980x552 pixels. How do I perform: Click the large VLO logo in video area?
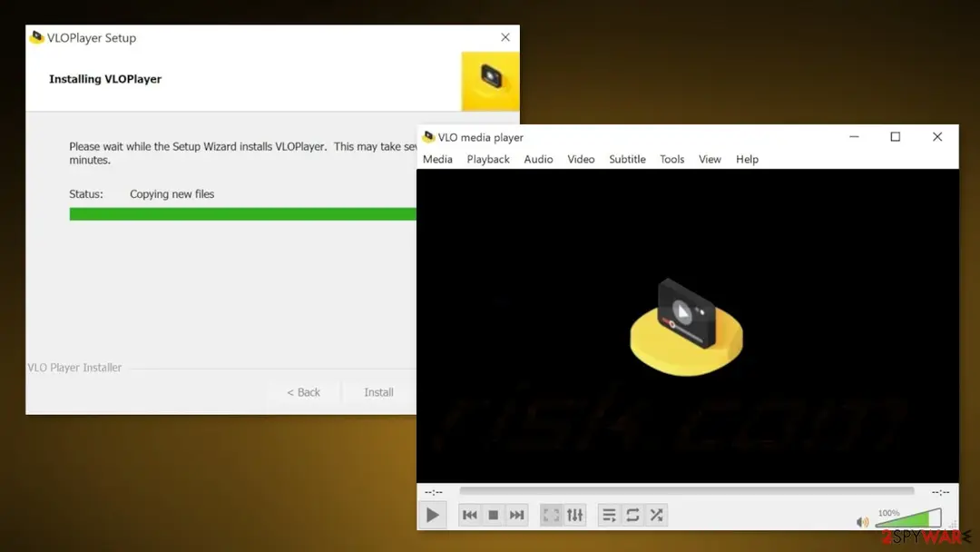686,328
